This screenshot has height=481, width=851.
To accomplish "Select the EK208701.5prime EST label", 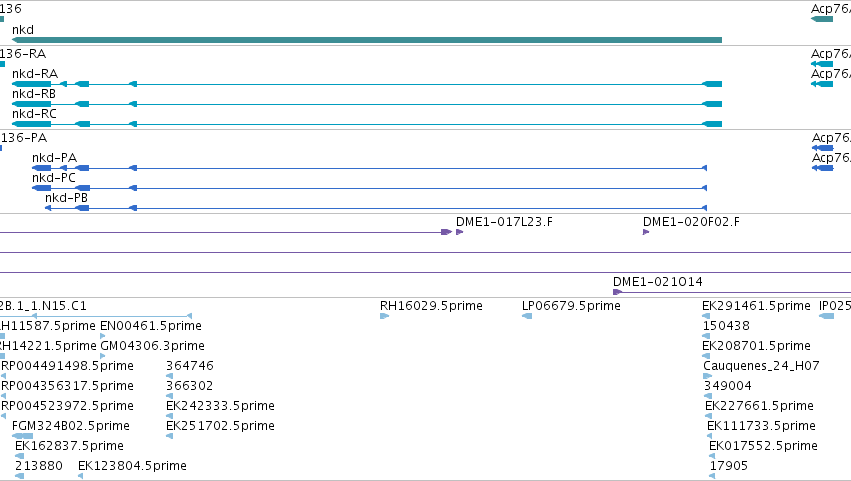I will (x=756, y=346).
